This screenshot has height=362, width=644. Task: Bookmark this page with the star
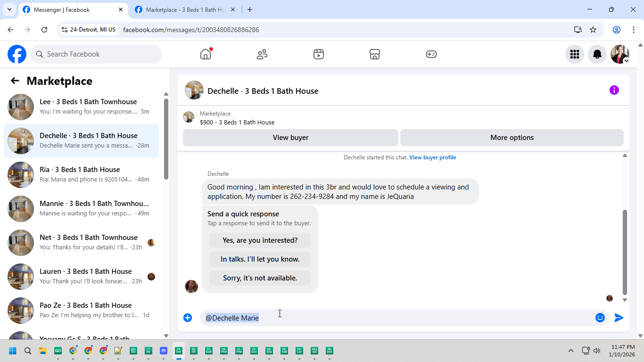593,30
